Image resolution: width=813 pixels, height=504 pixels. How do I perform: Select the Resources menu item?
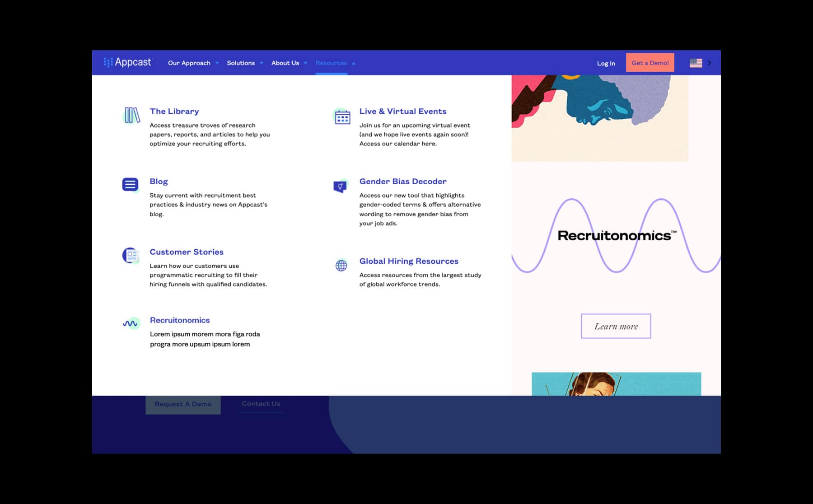coord(331,63)
